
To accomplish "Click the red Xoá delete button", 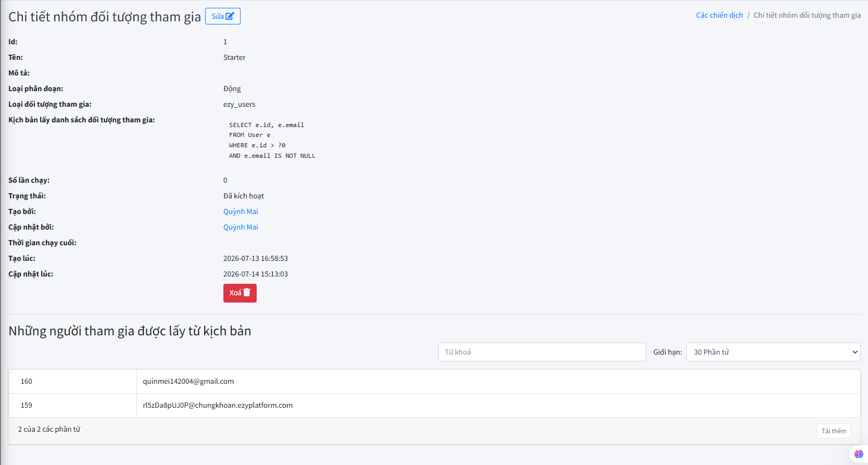I will pos(240,293).
